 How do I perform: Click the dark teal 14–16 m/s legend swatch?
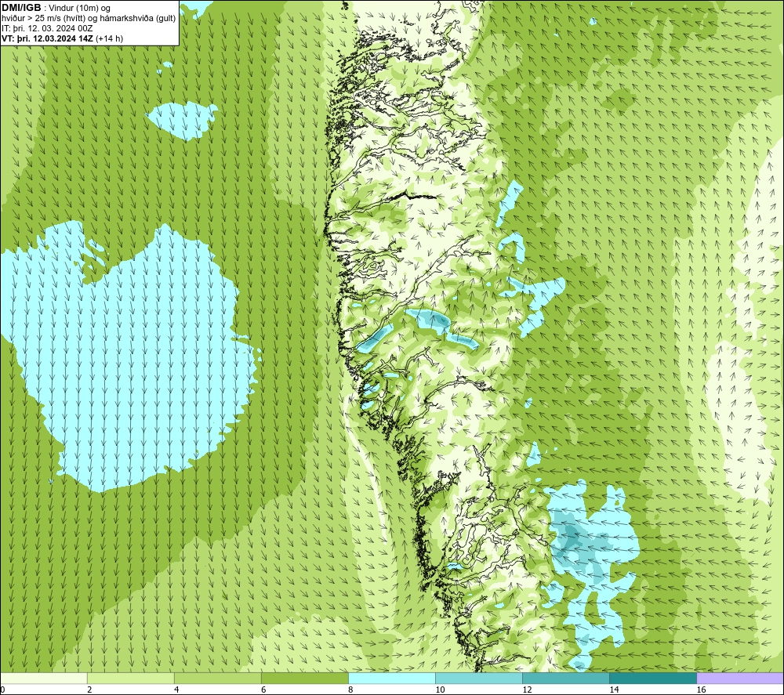click(x=652, y=678)
